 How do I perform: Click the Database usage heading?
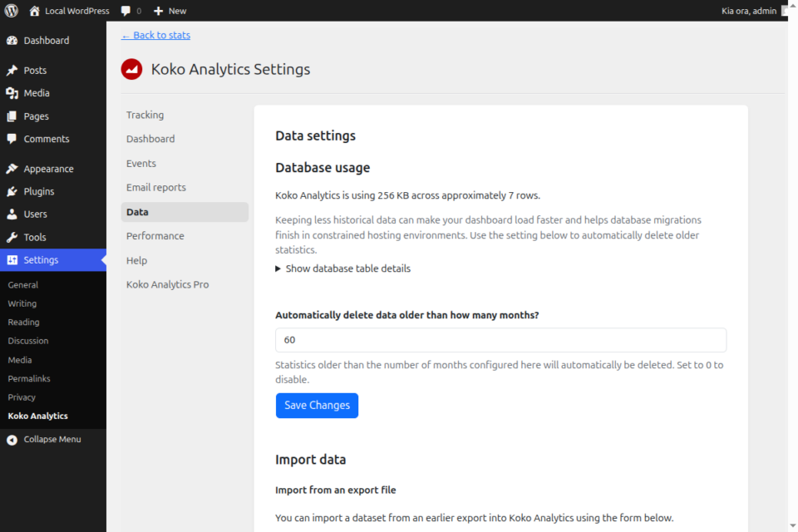click(x=323, y=168)
